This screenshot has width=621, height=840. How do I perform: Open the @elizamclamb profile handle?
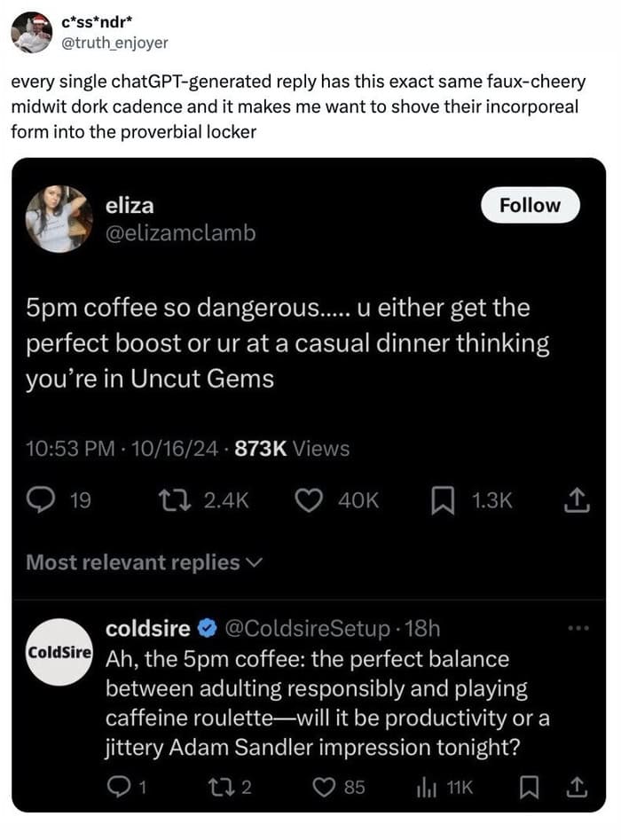pyautogui.click(x=180, y=232)
